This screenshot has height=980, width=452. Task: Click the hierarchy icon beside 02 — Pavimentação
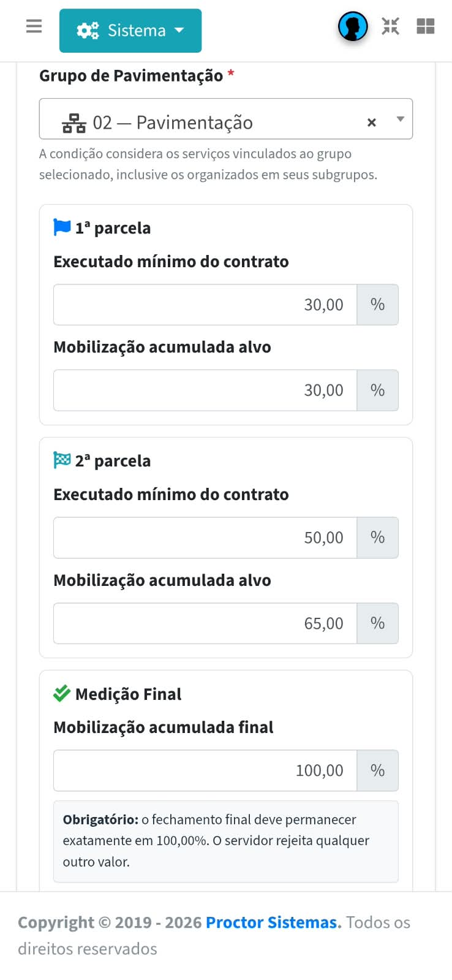coord(74,123)
